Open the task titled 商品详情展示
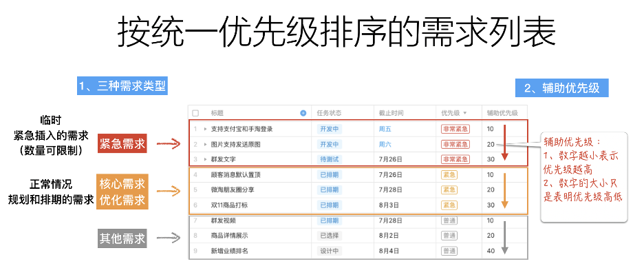Viewport: 644px width, 277px height. tap(229, 236)
